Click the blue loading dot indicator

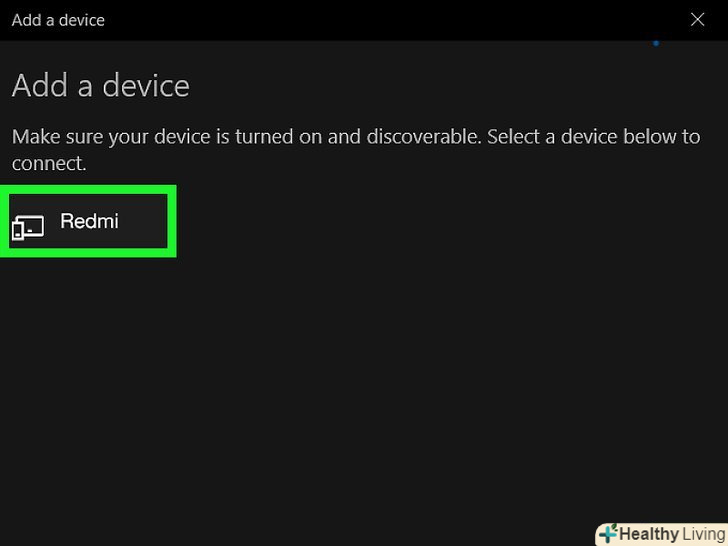pyautogui.click(x=656, y=43)
